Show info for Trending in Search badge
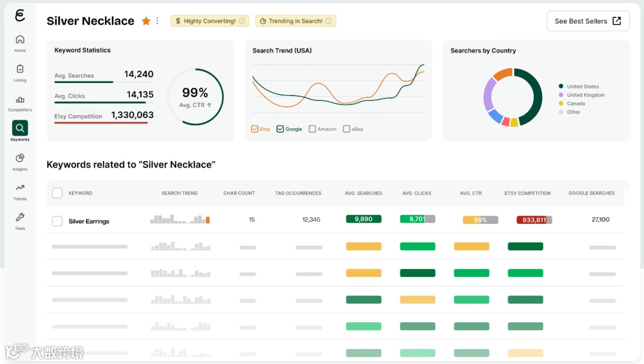This screenshot has height=364, width=644. [x=329, y=21]
